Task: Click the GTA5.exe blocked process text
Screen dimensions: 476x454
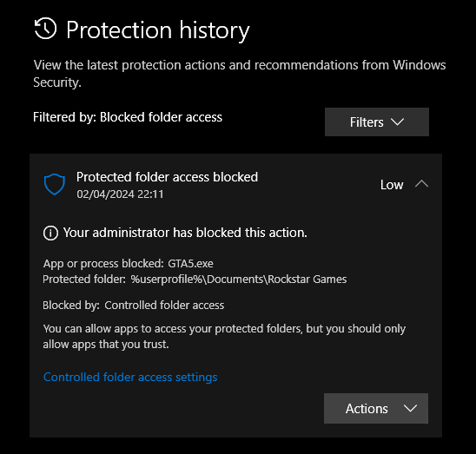Action: point(190,264)
